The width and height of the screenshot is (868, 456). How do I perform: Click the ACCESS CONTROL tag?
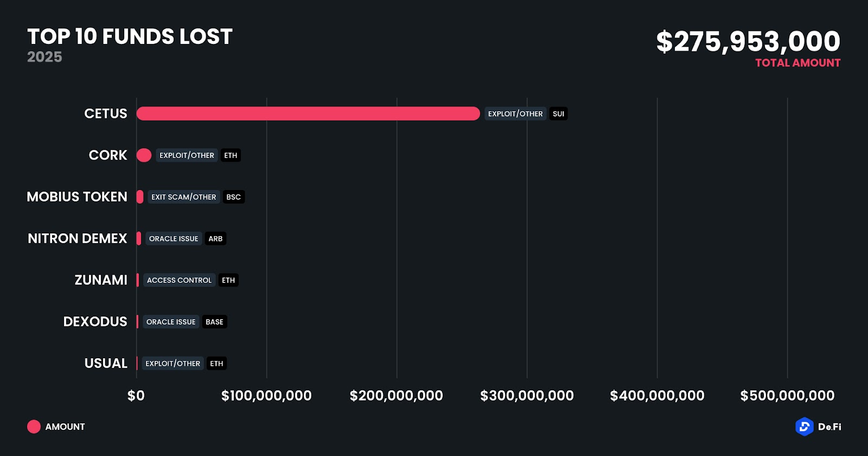tap(179, 280)
